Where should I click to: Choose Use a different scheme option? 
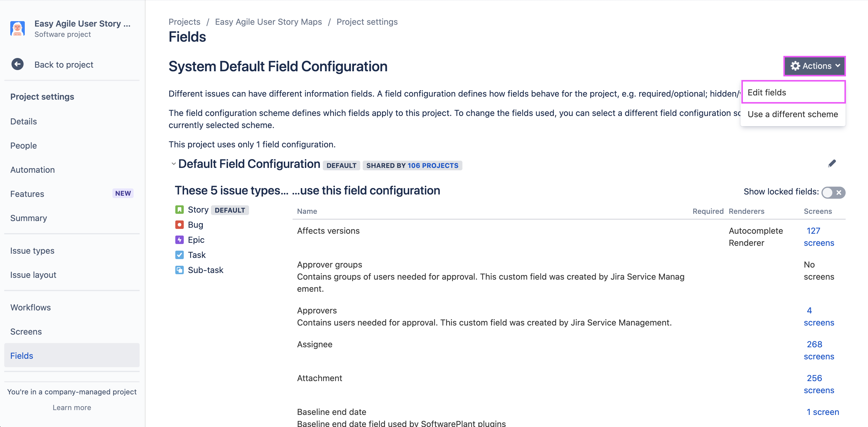pos(792,114)
